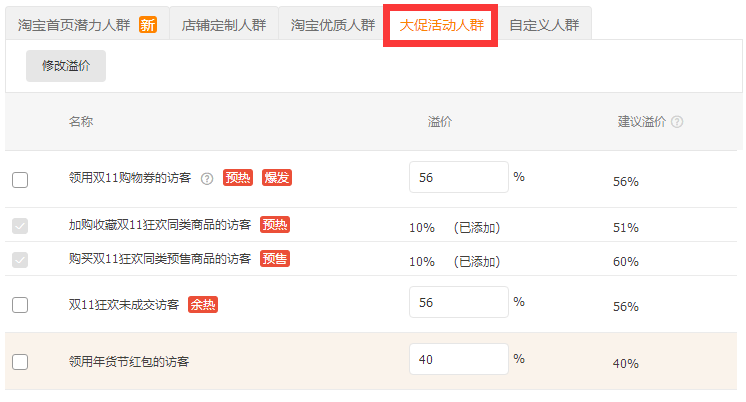Click help icon next to 领用双11购物券的访客
746x402 pixels.
tap(207, 179)
